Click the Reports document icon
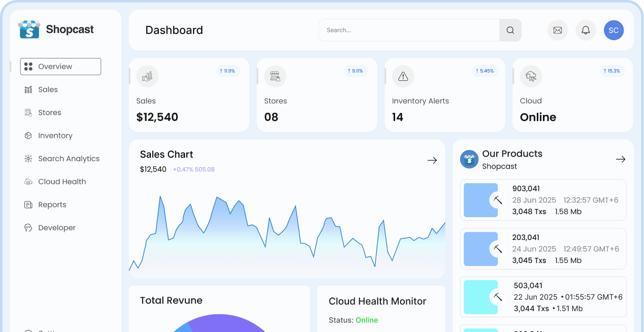 [x=29, y=204]
